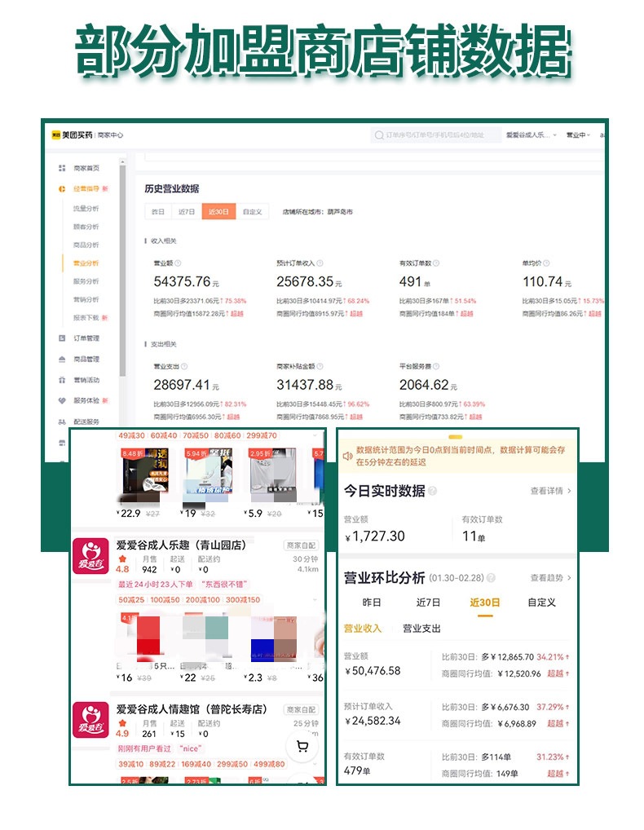This screenshot has width=644, height=830.
Task: Click the 营销活动 gift icon
Action: (62, 380)
